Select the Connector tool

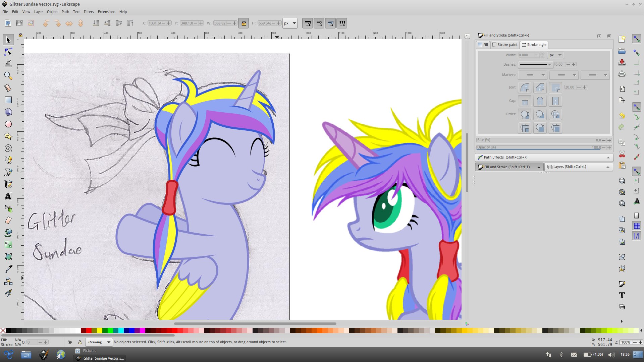[8, 281]
